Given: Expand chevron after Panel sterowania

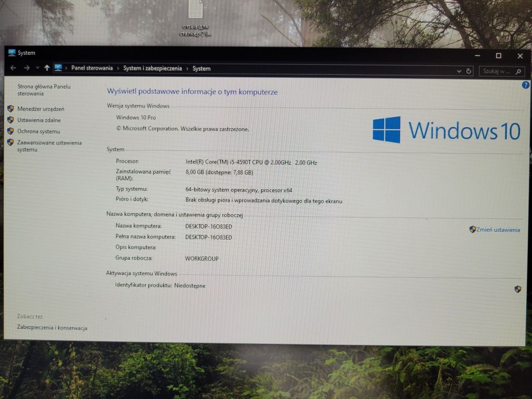Looking at the screenshot, I should pos(118,68).
